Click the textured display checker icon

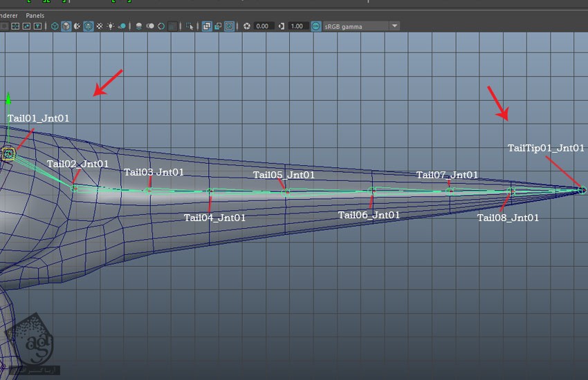[x=100, y=26]
